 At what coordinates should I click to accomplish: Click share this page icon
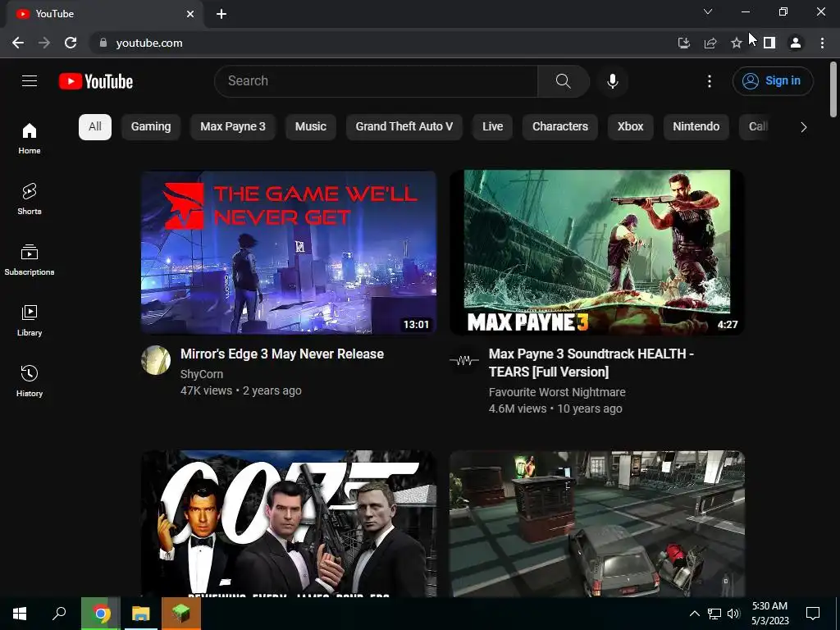pos(710,43)
